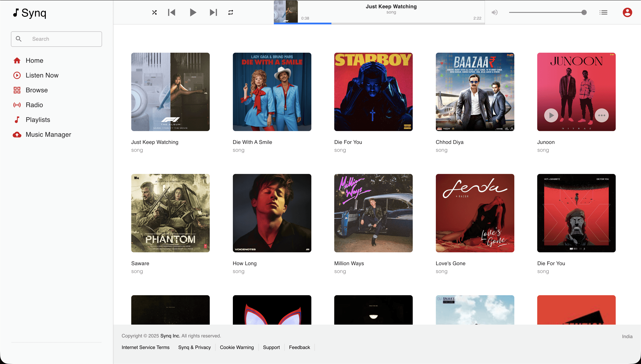Open Listen Now section
The height and width of the screenshot is (364, 641).
click(x=42, y=75)
